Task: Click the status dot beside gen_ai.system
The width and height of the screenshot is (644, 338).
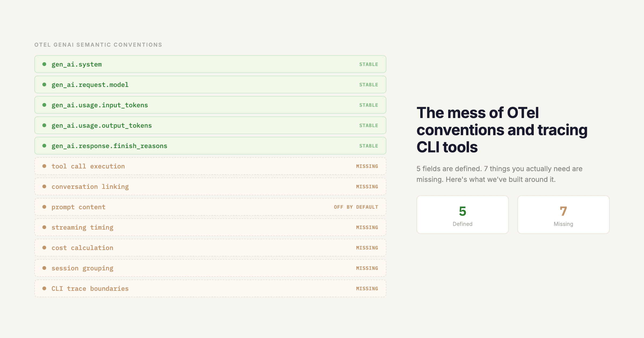Action: click(x=45, y=64)
